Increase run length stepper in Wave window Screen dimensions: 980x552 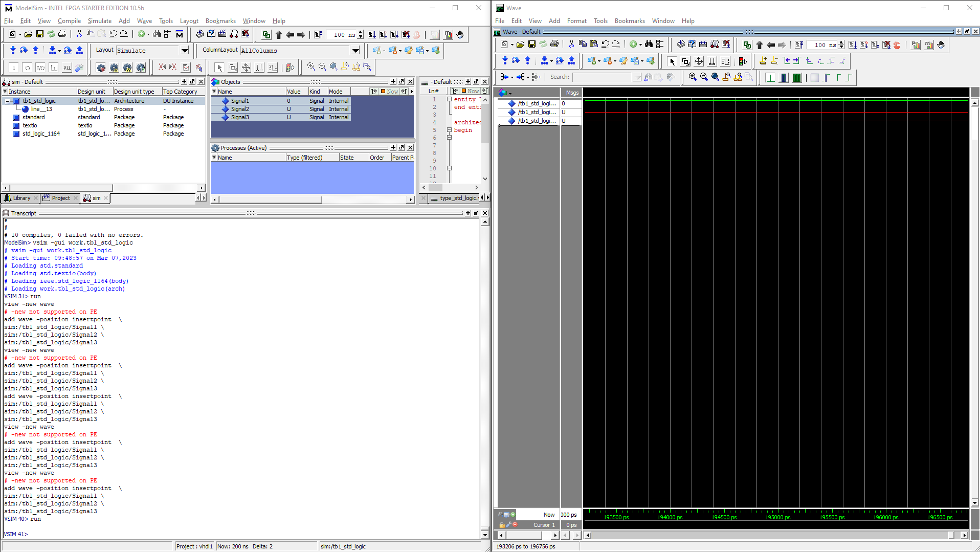841,43
